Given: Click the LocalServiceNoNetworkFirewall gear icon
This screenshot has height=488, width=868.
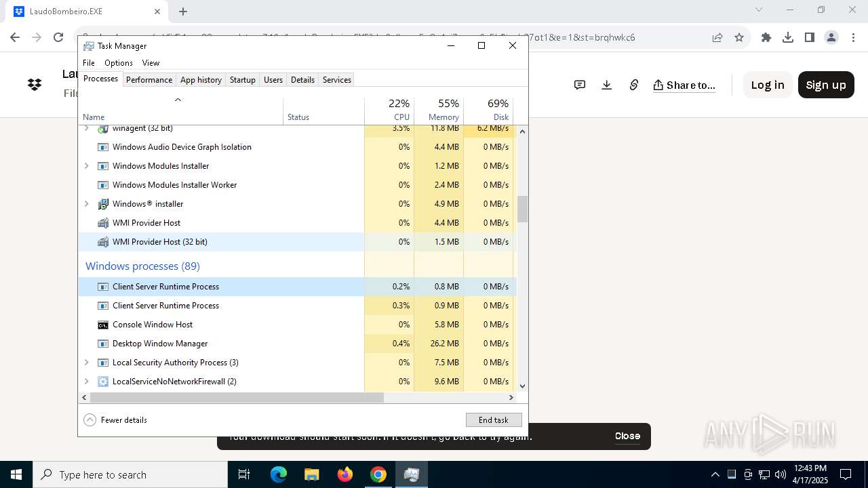Looking at the screenshot, I should pos(103,382).
